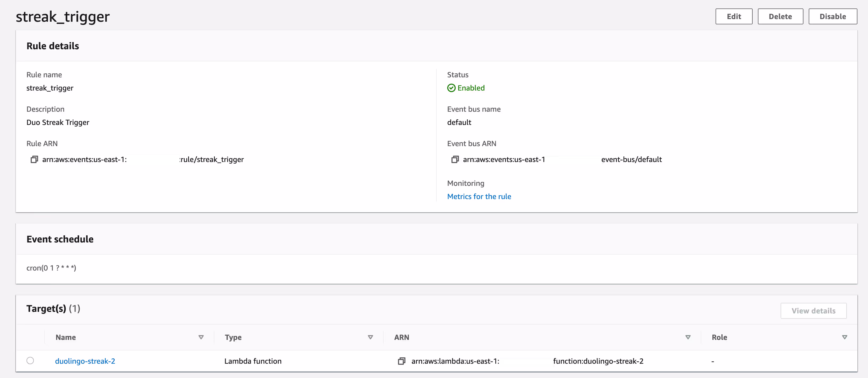This screenshot has height=378, width=868.
Task: Click the Name column header to sort
Action: pyautogui.click(x=65, y=337)
